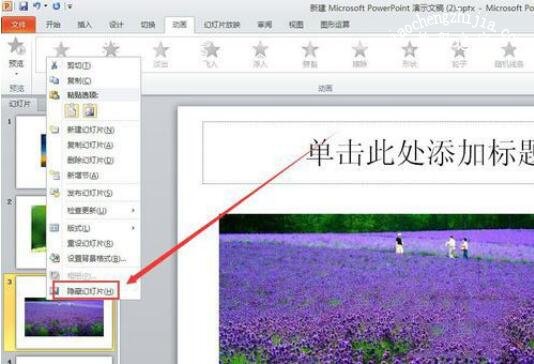Select slide 2 thumbnail with green image

tap(31, 232)
